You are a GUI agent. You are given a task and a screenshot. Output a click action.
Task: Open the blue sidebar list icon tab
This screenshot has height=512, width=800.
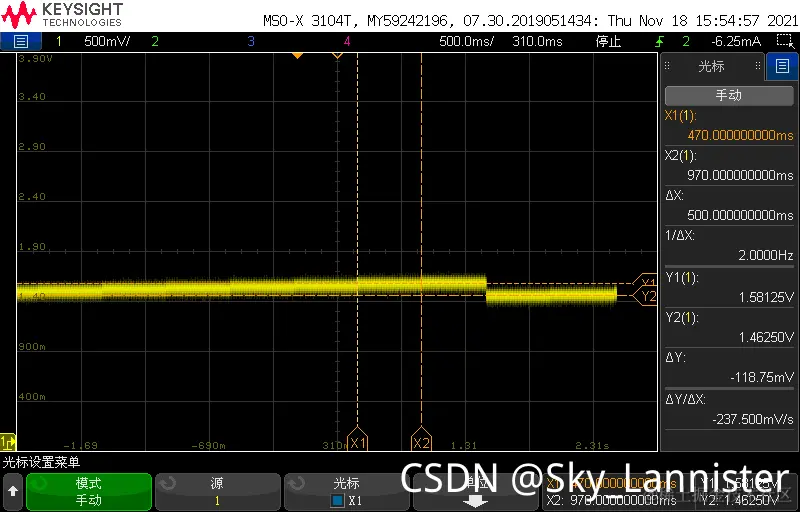[x=782, y=66]
